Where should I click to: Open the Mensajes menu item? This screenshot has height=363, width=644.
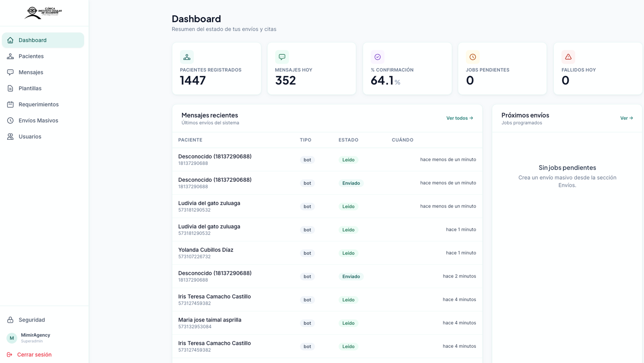pos(43,73)
